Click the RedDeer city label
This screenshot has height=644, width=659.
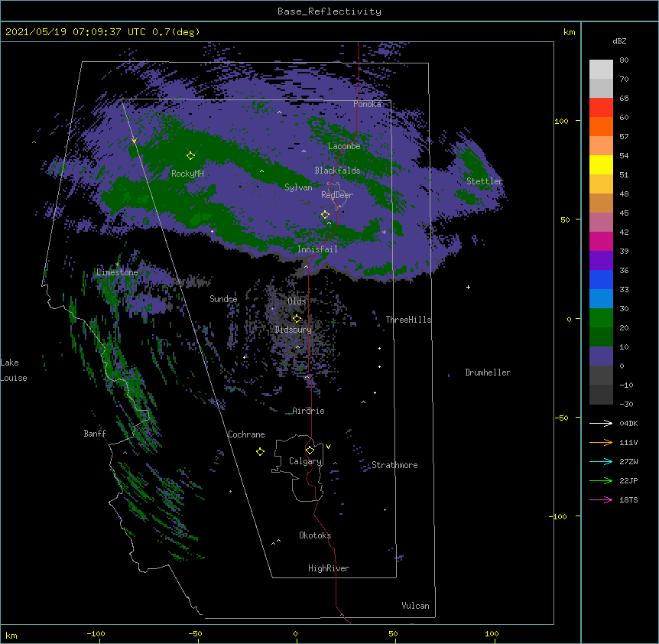click(337, 195)
